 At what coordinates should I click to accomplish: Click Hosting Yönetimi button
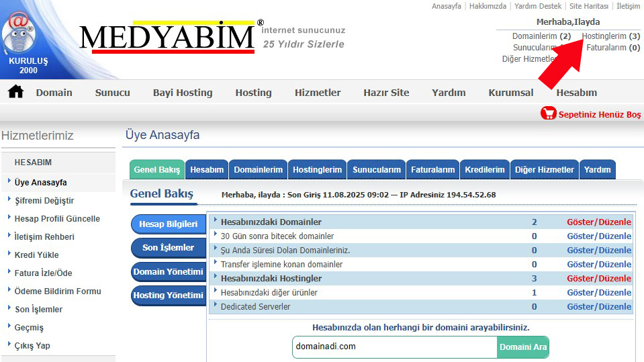click(x=169, y=295)
